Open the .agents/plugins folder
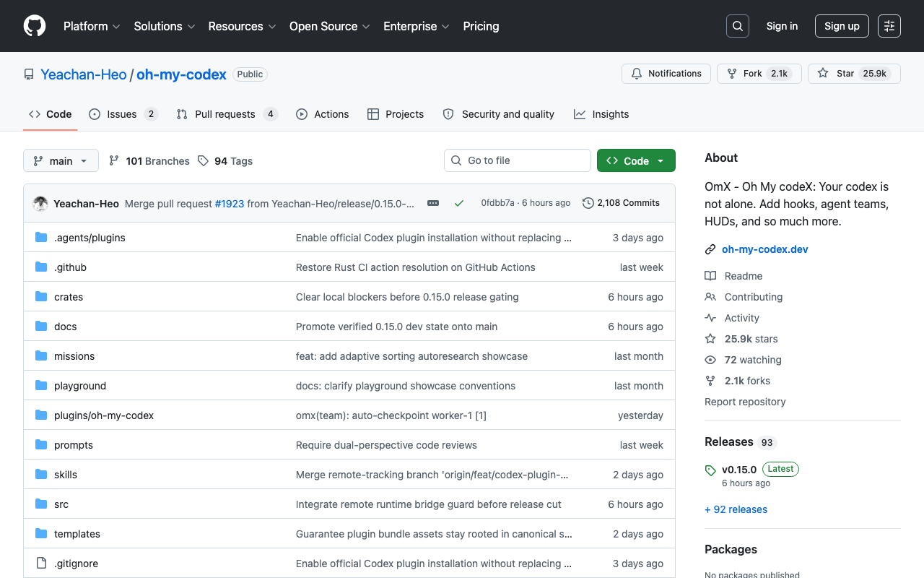 [90, 238]
